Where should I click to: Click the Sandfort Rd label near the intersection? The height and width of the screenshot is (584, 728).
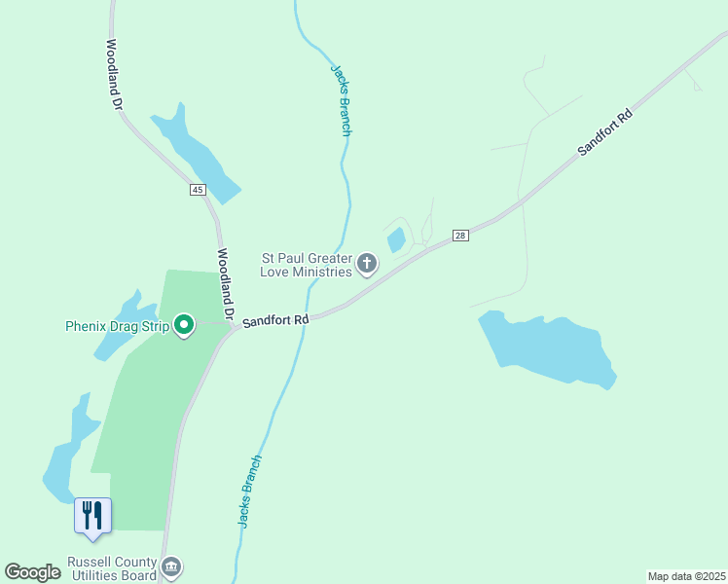pyautogui.click(x=275, y=321)
